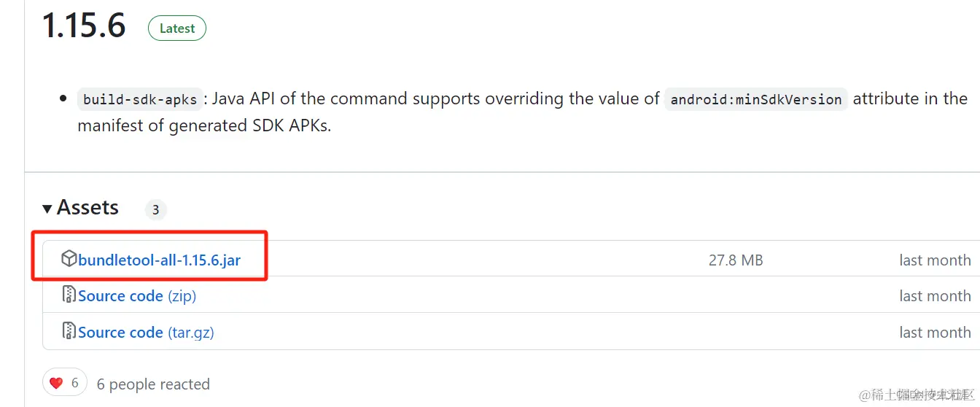Download bundletool-all-1.15.6.jar
The image size is (980, 407).
click(x=159, y=260)
